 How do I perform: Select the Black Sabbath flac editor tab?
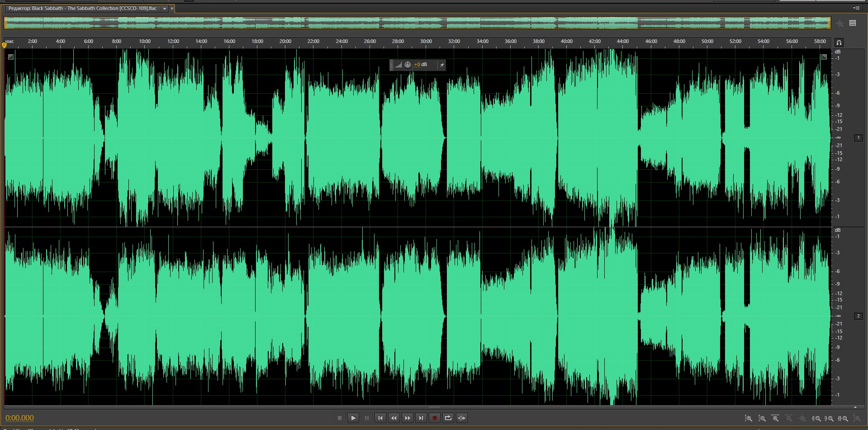[x=82, y=9]
